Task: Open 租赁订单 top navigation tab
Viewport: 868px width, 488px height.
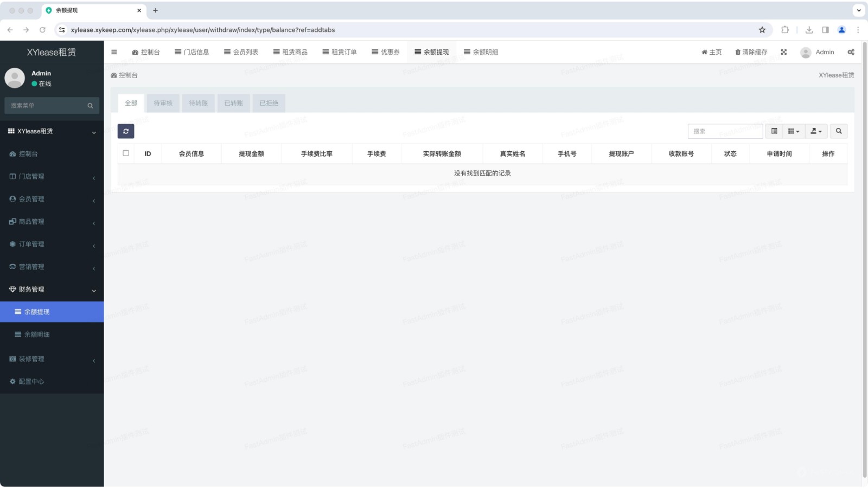Action: [x=340, y=52]
